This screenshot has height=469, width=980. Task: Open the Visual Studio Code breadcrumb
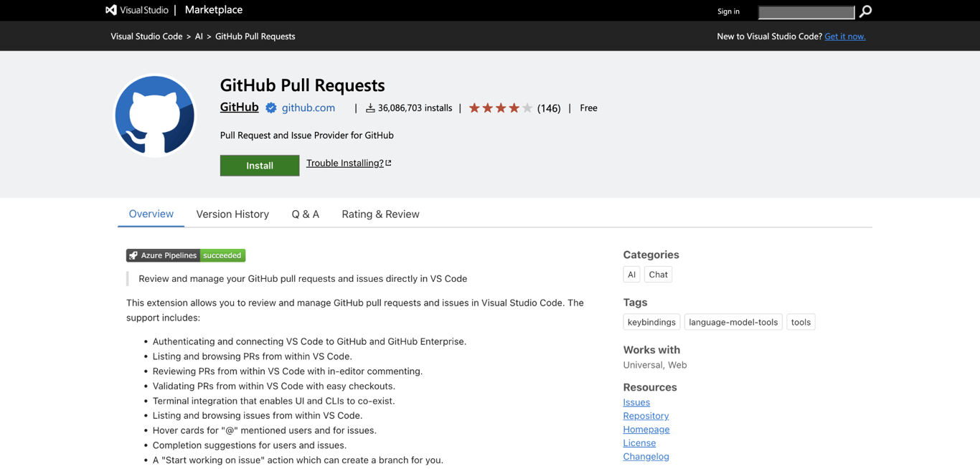point(146,36)
